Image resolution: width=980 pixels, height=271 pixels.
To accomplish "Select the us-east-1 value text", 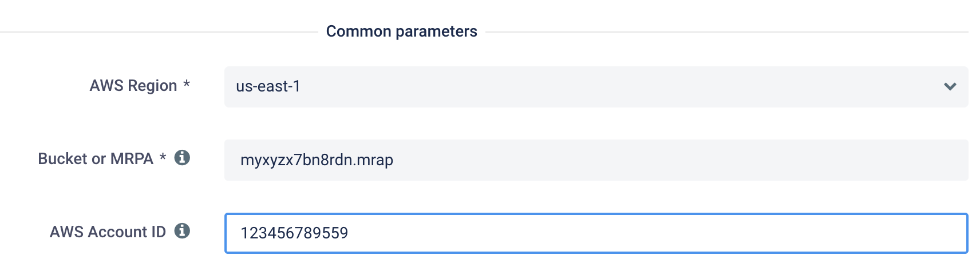I will coord(268,86).
